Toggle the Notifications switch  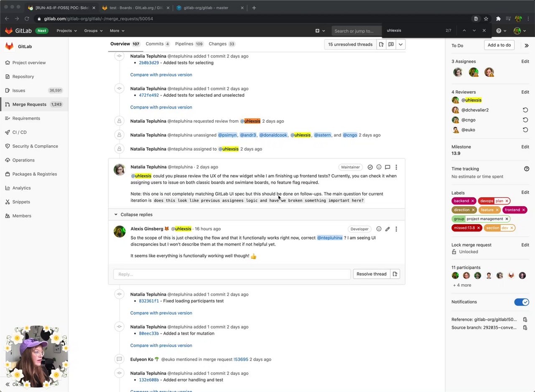pos(522,302)
